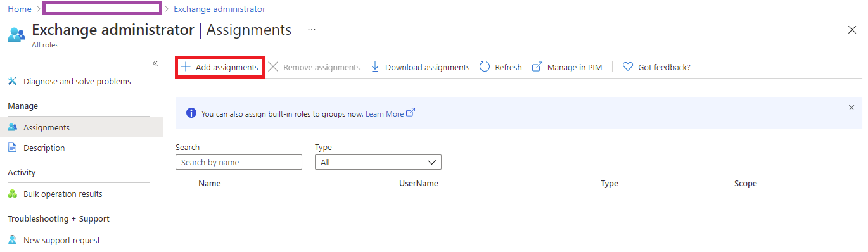Click the external link icon for Manage in PIM
Image resolution: width=868 pixels, height=252 pixels.
537,66
